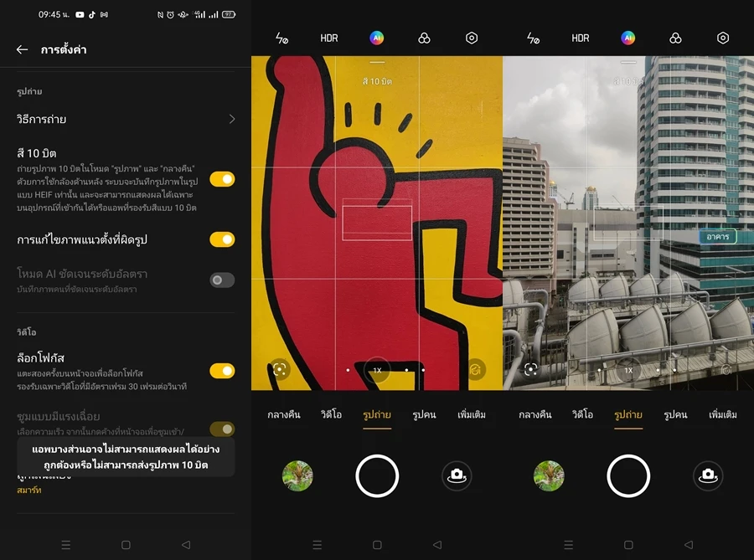
Task: Expand the วิธีการถ่าย chevron
Action: pos(232,120)
